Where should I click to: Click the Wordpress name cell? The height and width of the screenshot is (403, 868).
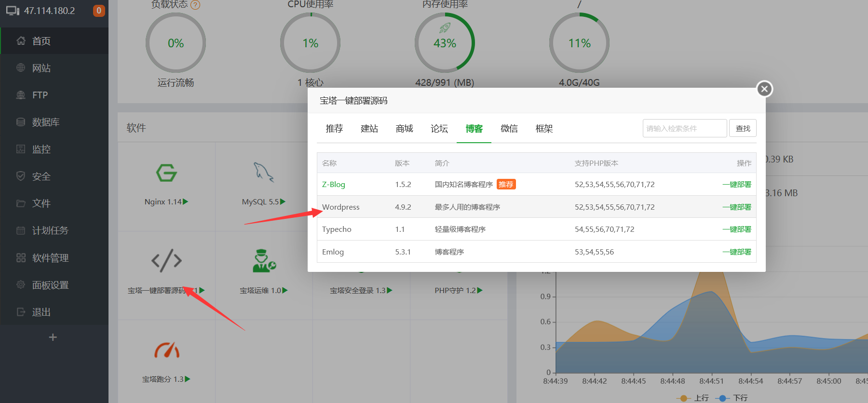(x=341, y=207)
